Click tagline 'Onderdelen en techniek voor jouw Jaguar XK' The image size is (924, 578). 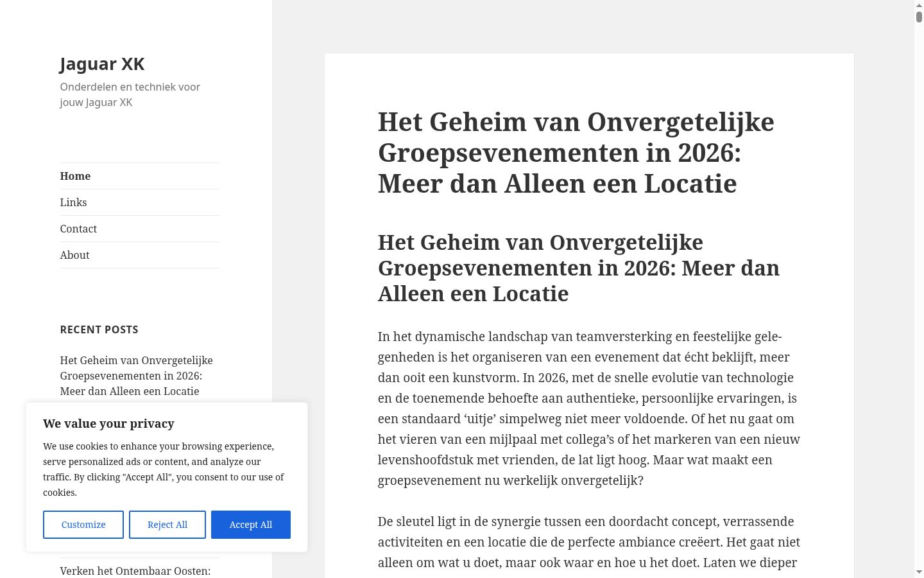tap(130, 94)
